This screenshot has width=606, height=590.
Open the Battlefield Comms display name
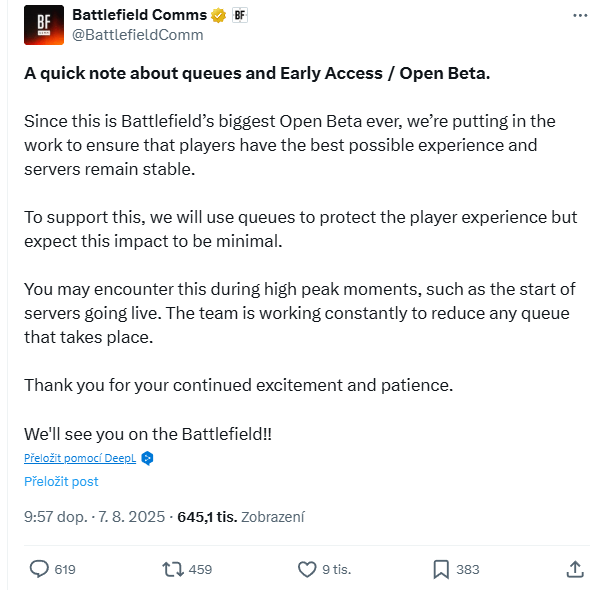click(139, 15)
